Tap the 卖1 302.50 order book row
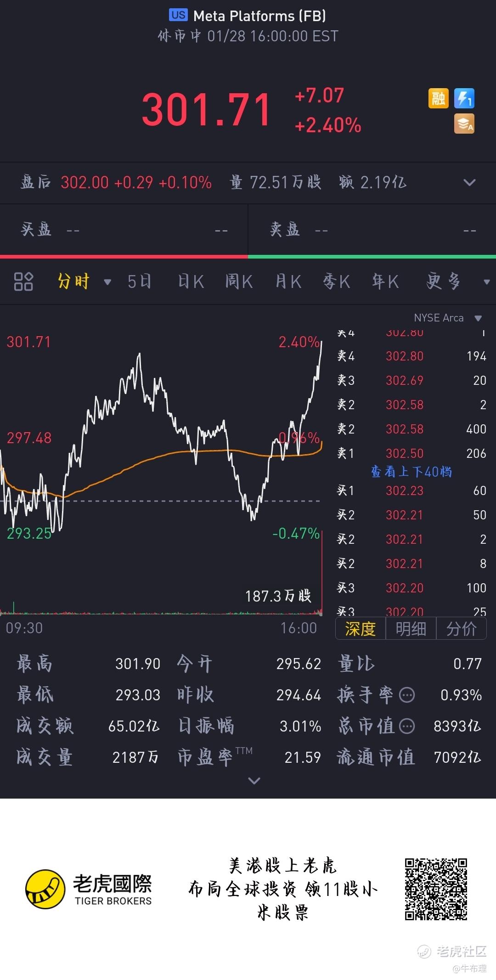This screenshot has width=496, height=980. 411,453
